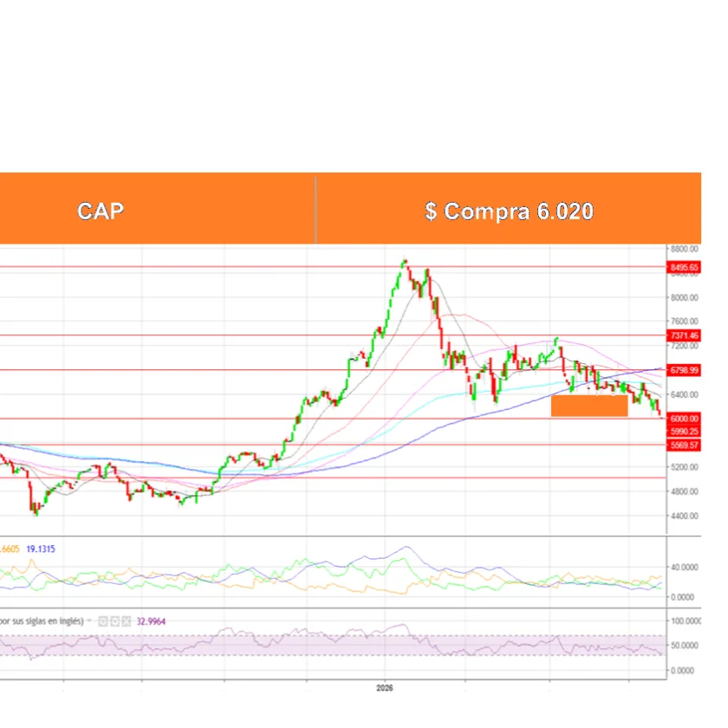Open the RSI indicator settings icon
This screenshot has height=728, width=728.
pyautogui.click(x=103, y=621)
